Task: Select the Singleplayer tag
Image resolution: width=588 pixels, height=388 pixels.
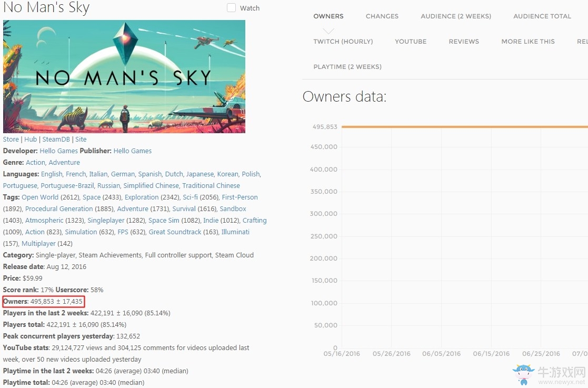Action: [106, 221]
